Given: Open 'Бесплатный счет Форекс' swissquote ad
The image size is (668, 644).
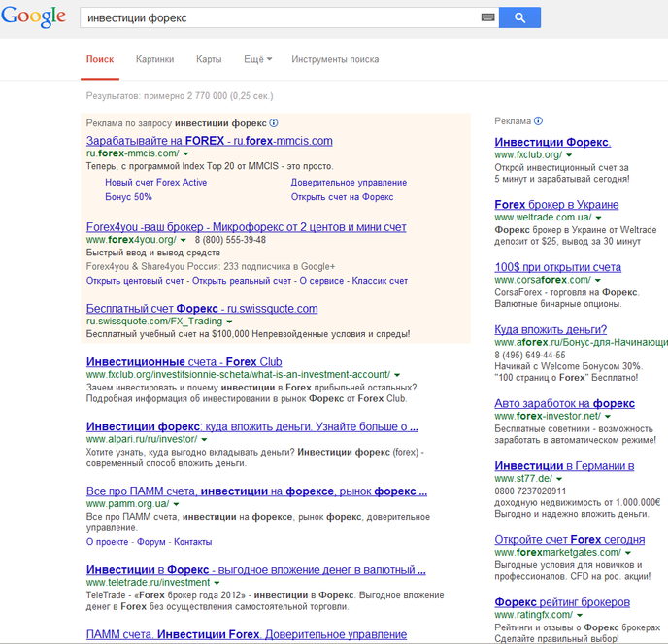Looking at the screenshot, I should (x=202, y=309).
